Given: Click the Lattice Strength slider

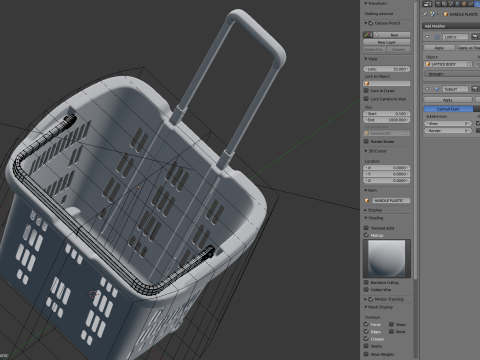Looking at the screenshot, I should (x=452, y=74).
